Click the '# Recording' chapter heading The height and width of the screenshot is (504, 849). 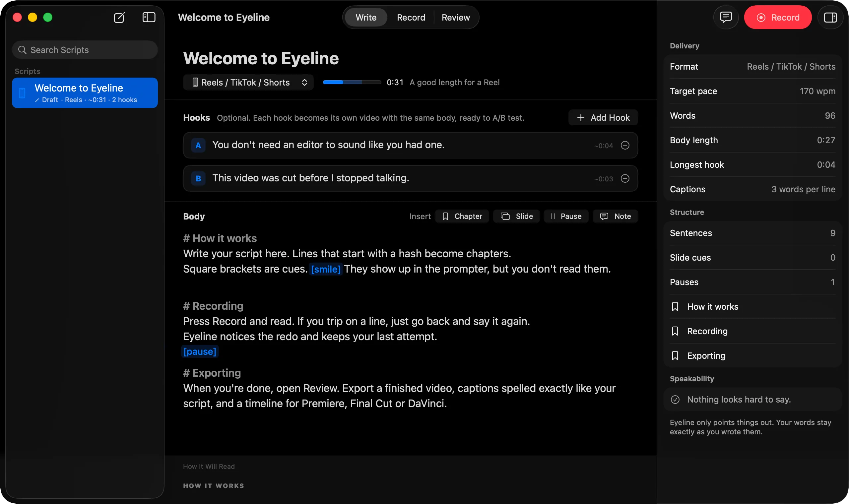pos(213,306)
